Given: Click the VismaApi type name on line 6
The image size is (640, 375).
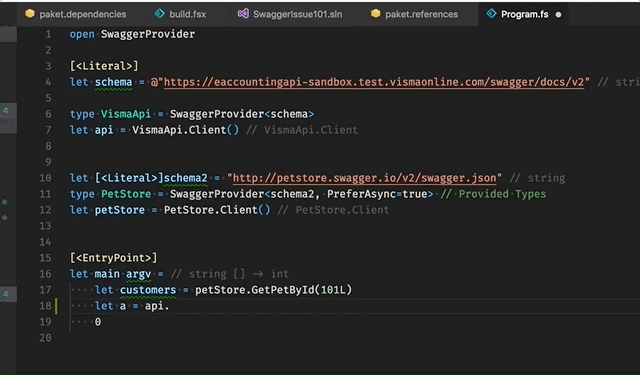Looking at the screenshot, I should coord(126,114).
